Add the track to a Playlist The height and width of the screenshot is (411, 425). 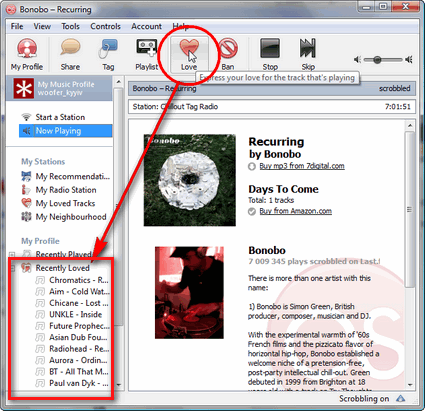pos(147,54)
